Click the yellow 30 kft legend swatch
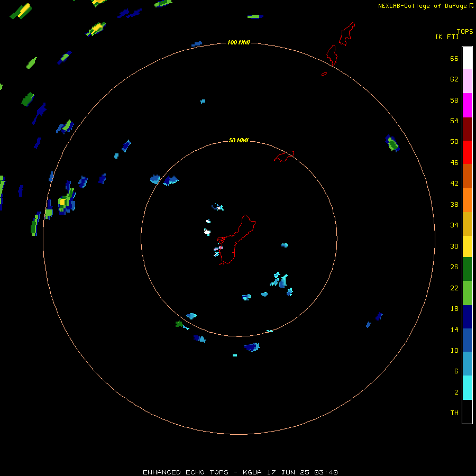 tap(467, 246)
